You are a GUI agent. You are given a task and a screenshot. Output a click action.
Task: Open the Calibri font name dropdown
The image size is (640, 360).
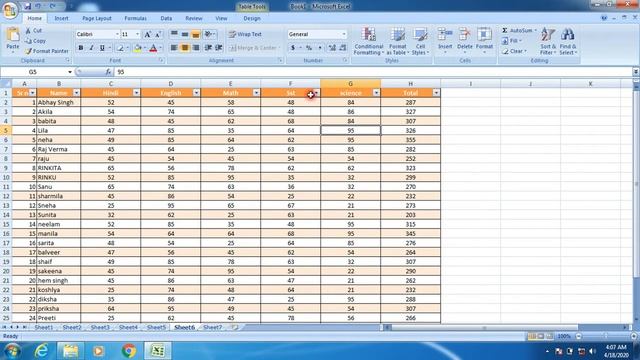coord(117,34)
